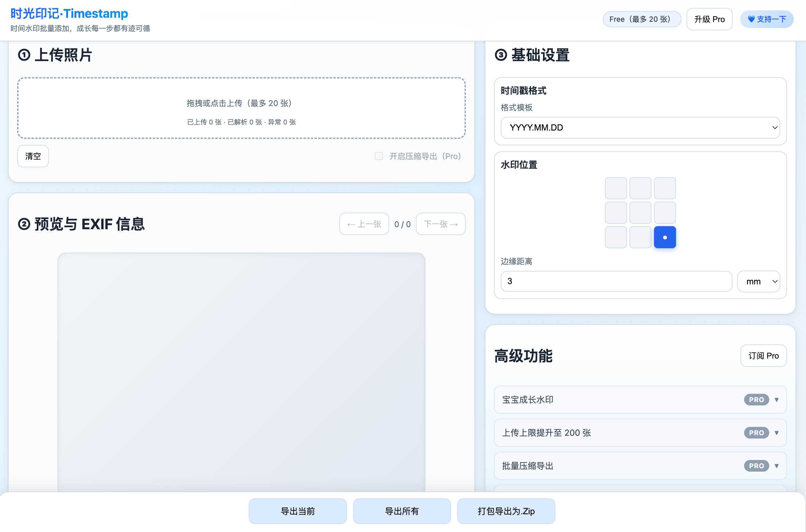Viewport: 806px width, 532px height.
Task: Click the 清空 button to clear photos
Action: (33, 156)
